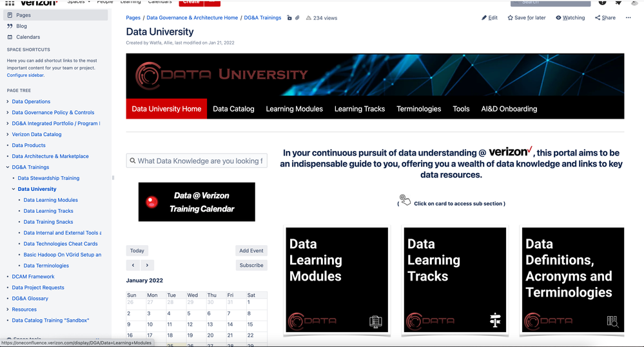Open the Data Learning Modules card
644x347 pixels.
[x=337, y=279]
